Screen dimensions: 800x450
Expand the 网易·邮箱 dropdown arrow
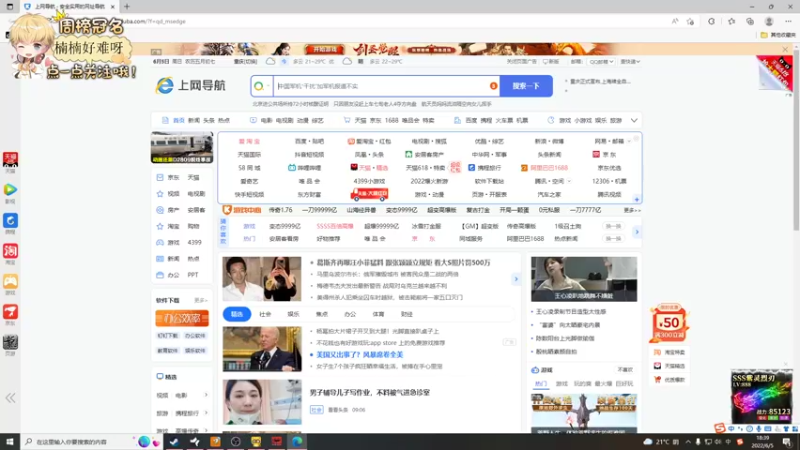629,141
